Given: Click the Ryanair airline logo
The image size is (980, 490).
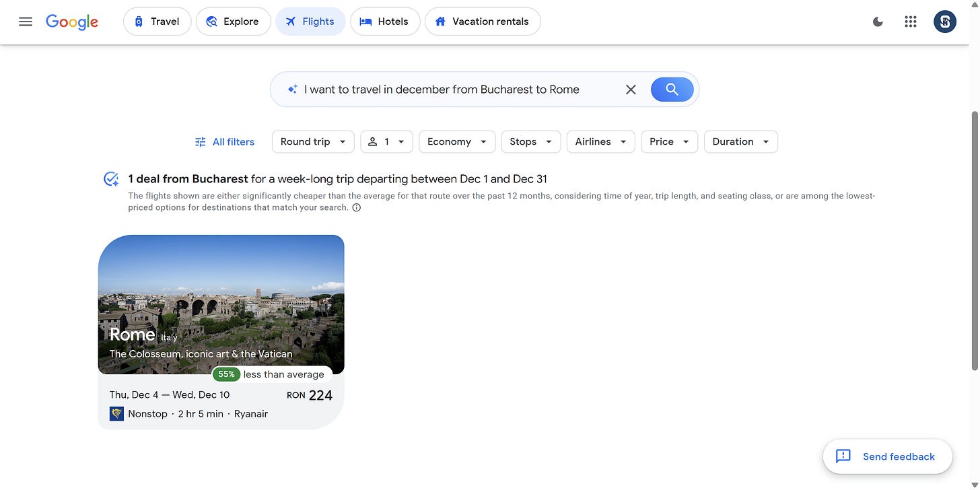Looking at the screenshot, I should [116, 413].
